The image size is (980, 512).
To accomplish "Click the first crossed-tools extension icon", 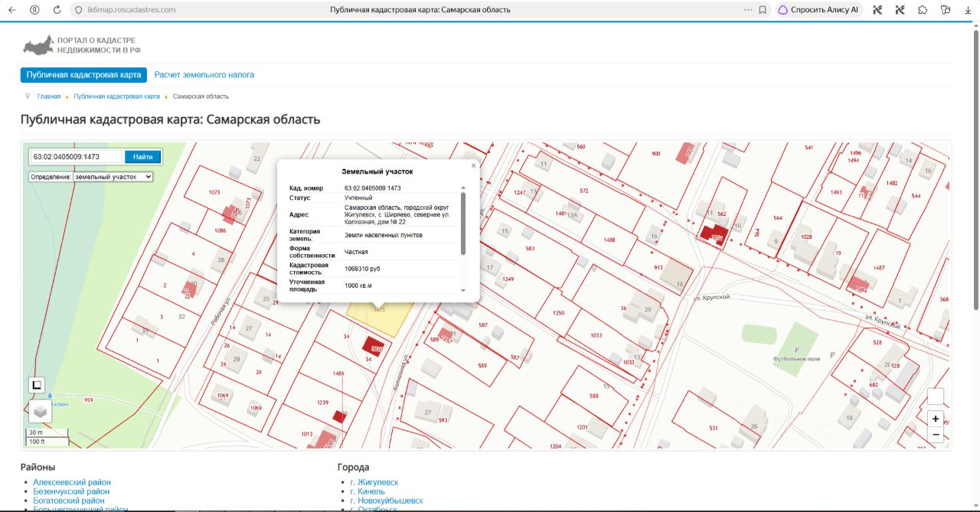I will [878, 10].
